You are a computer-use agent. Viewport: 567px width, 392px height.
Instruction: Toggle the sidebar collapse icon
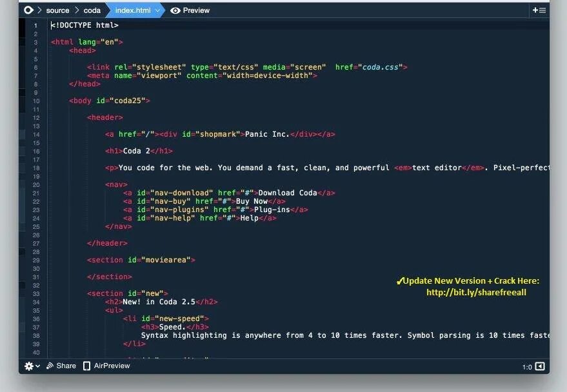(540, 366)
